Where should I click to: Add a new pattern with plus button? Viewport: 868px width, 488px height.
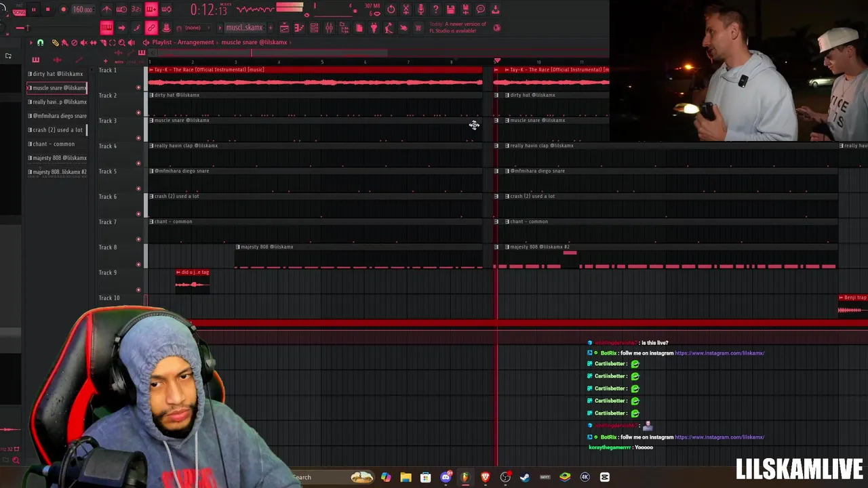click(x=271, y=28)
